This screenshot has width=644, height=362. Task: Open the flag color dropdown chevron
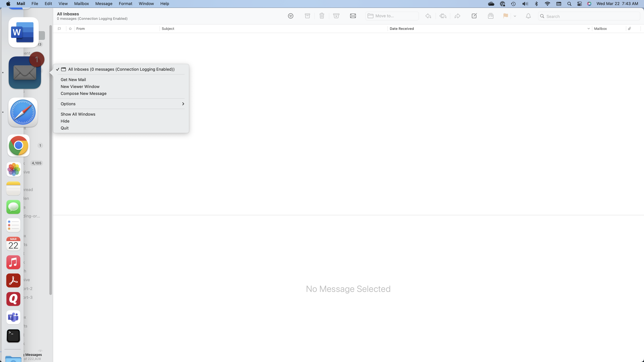(515, 16)
